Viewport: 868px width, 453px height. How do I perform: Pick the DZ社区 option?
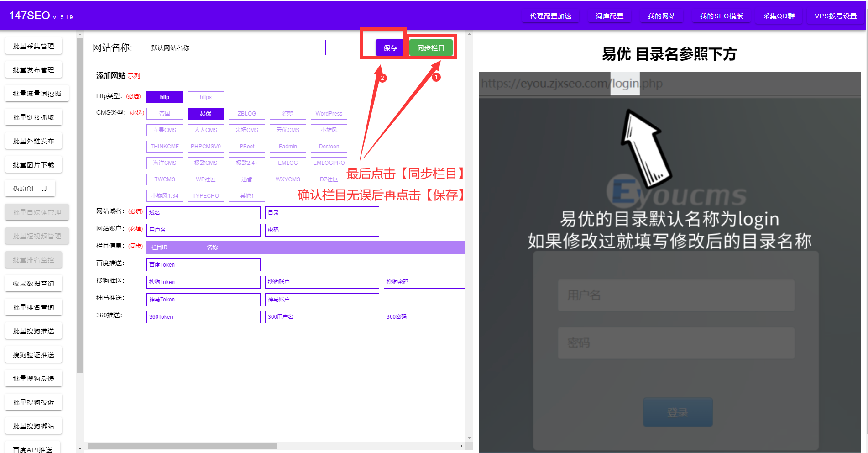(x=329, y=179)
